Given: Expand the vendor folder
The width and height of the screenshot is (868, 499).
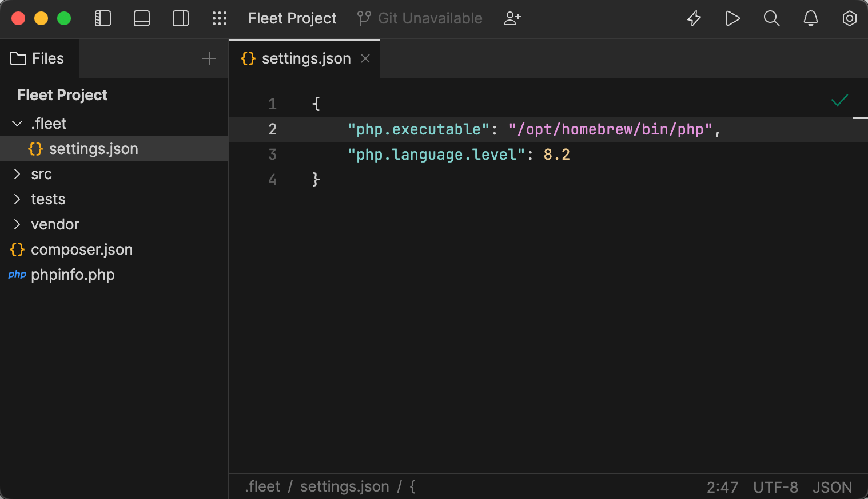Looking at the screenshot, I should pyautogui.click(x=17, y=224).
